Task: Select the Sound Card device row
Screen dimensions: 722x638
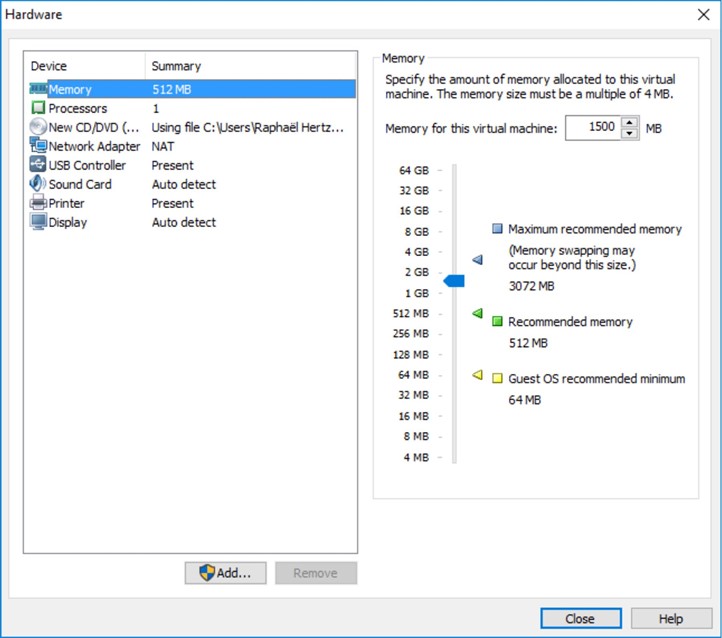Action: pos(192,184)
